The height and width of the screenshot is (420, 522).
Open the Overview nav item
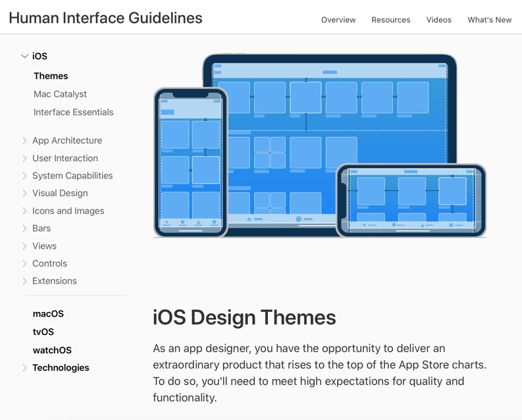pyautogui.click(x=338, y=20)
